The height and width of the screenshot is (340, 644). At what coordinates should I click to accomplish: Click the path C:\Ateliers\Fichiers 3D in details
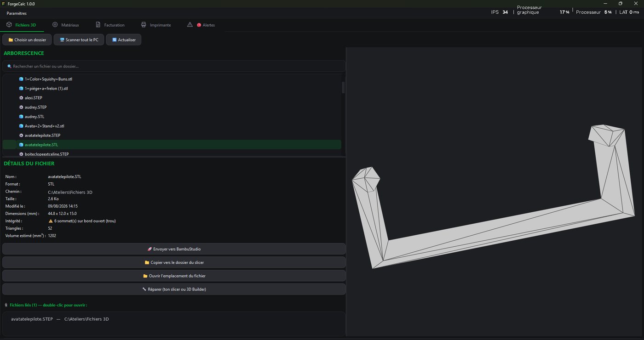tap(70, 192)
